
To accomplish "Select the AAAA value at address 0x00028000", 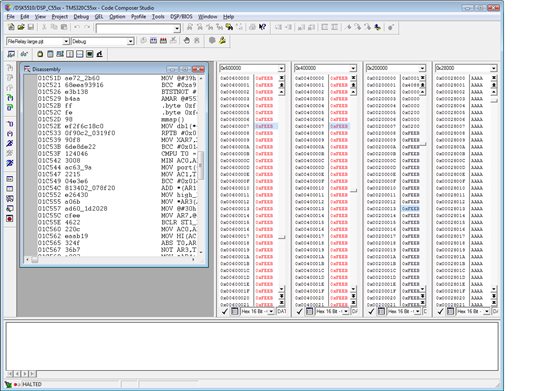I will point(477,78).
